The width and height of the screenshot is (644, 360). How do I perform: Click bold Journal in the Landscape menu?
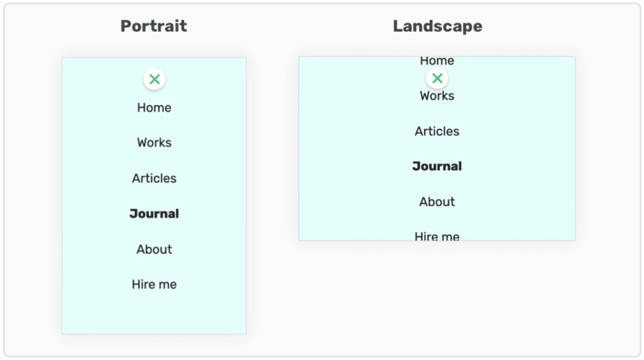pos(437,166)
